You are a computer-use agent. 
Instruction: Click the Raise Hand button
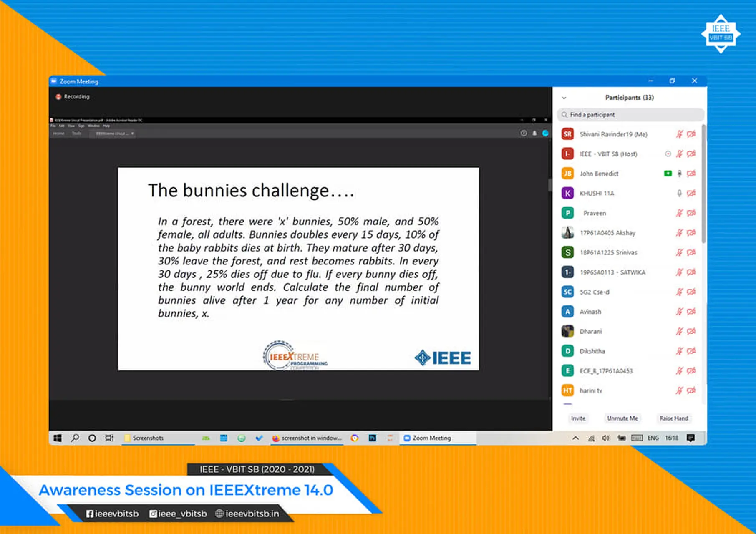(x=674, y=418)
